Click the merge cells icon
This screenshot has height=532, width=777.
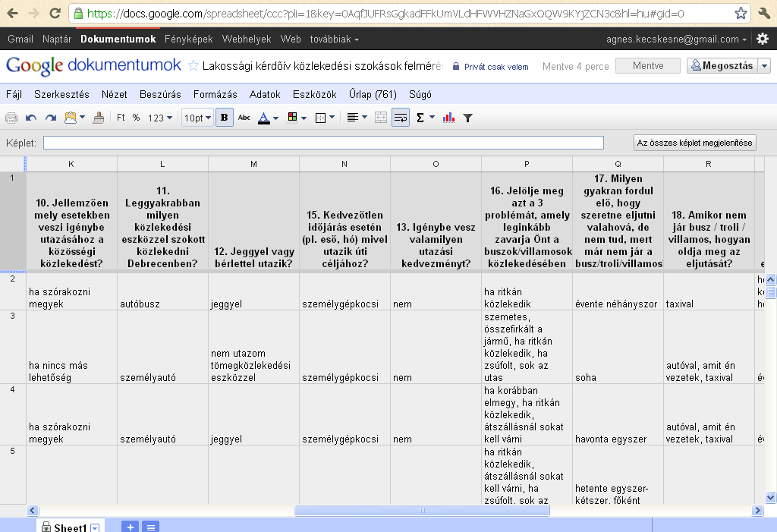click(x=381, y=118)
